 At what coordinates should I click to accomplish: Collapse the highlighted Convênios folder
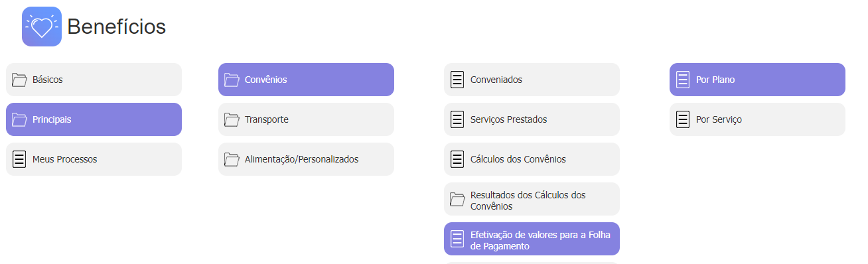[306, 80]
